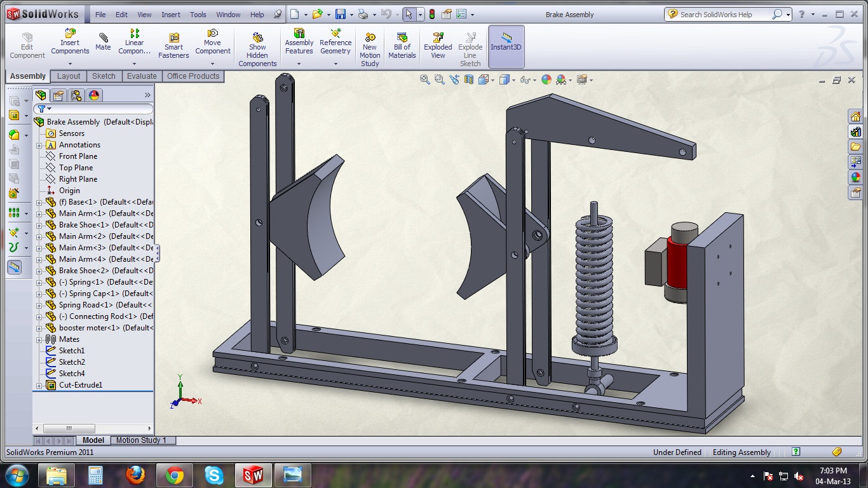Open Assembly Features tool
The image size is (868, 488).
tap(299, 42)
